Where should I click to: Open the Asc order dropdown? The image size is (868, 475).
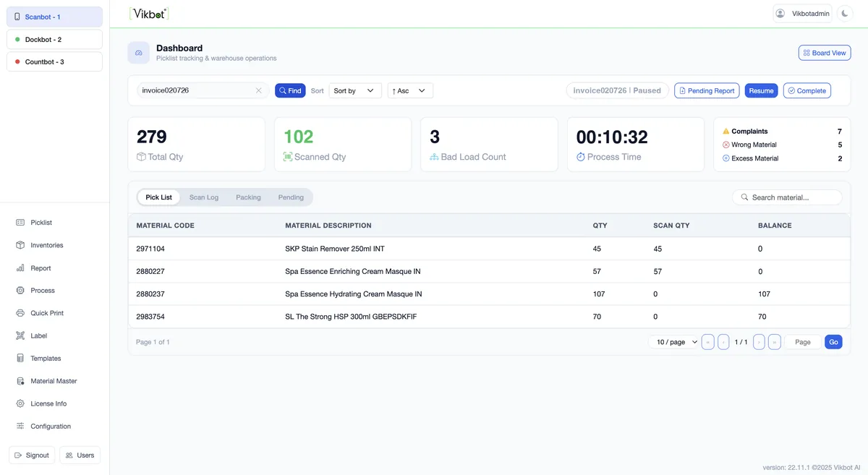(x=410, y=90)
